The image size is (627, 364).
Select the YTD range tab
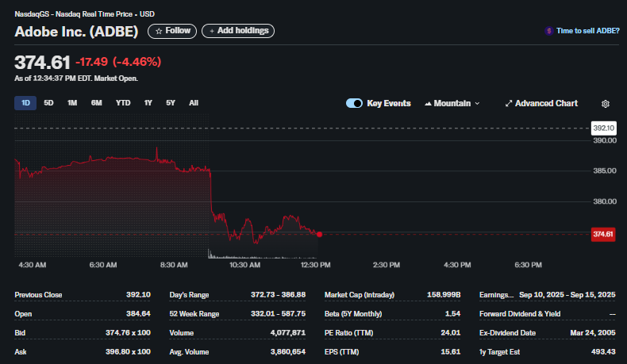tap(123, 103)
